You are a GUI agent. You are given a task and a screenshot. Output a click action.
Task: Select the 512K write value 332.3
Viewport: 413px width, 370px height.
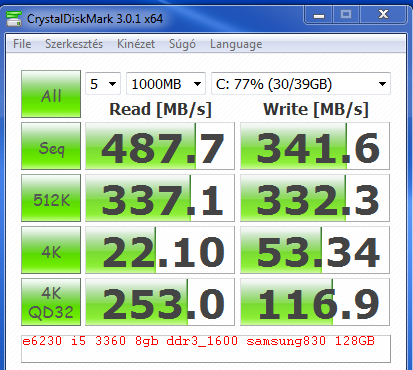tap(315, 198)
